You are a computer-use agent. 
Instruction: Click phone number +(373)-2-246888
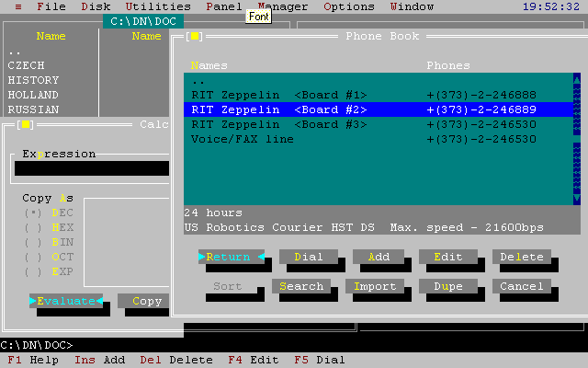click(x=481, y=95)
